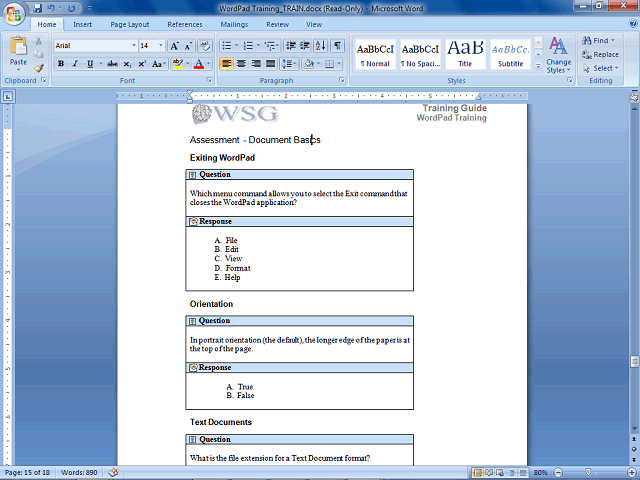
Task: Switch to Print Layout view
Action: [x=477, y=473]
